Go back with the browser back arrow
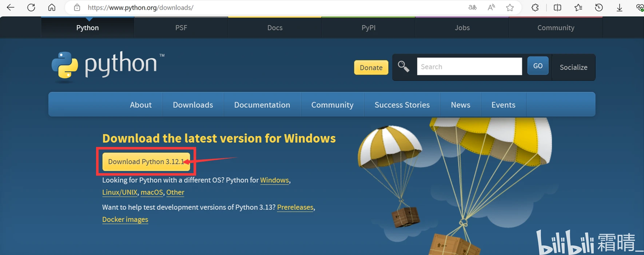 pyautogui.click(x=10, y=8)
